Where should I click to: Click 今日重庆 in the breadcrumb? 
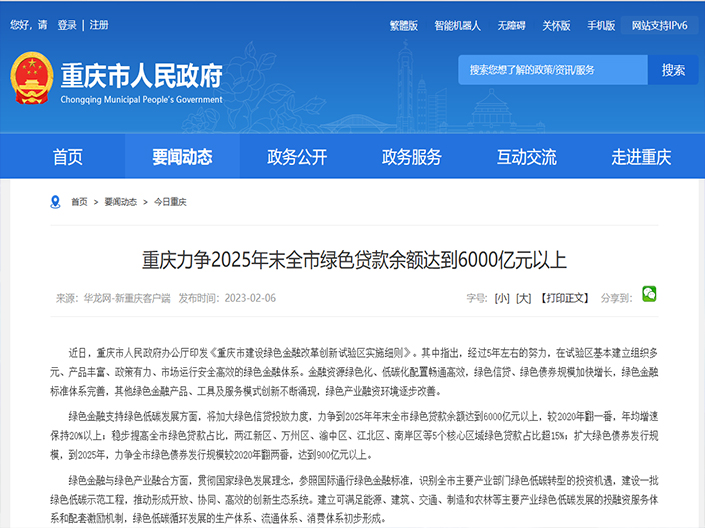[x=170, y=202]
